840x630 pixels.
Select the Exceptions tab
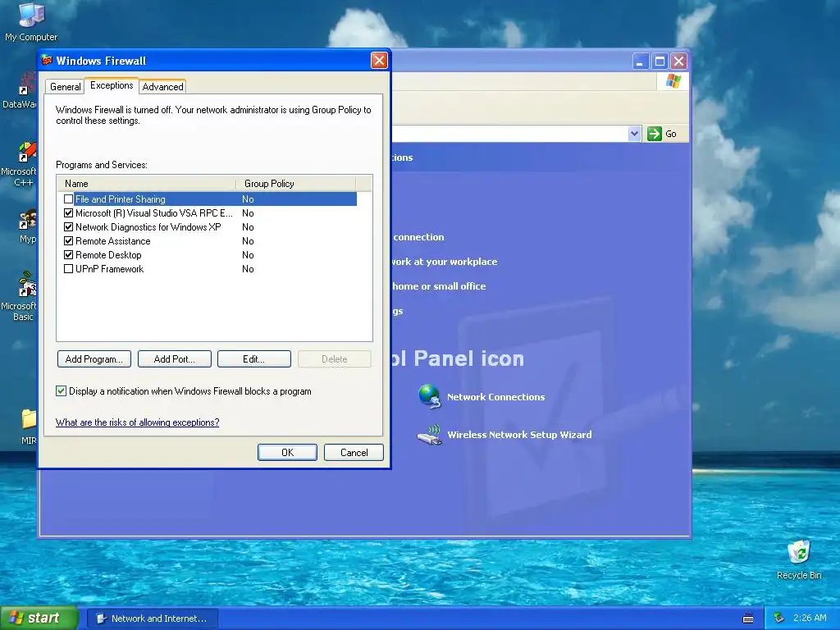point(112,85)
